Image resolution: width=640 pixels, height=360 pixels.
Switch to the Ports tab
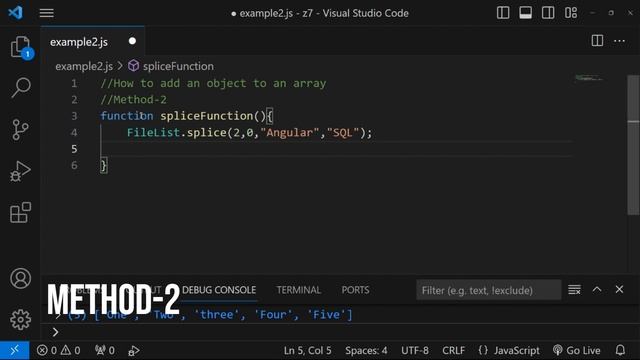[x=355, y=290]
